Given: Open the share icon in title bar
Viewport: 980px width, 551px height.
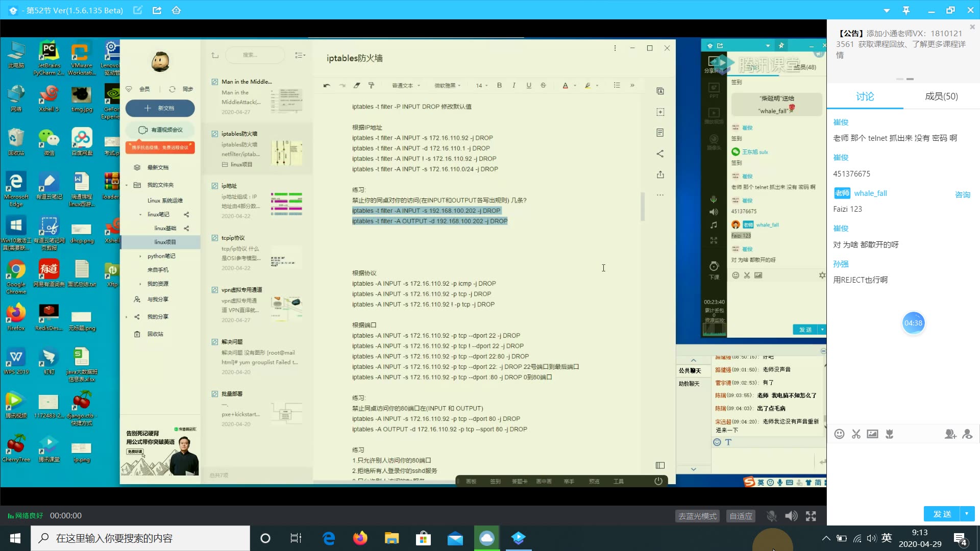Looking at the screenshot, I should click(157, 10).
